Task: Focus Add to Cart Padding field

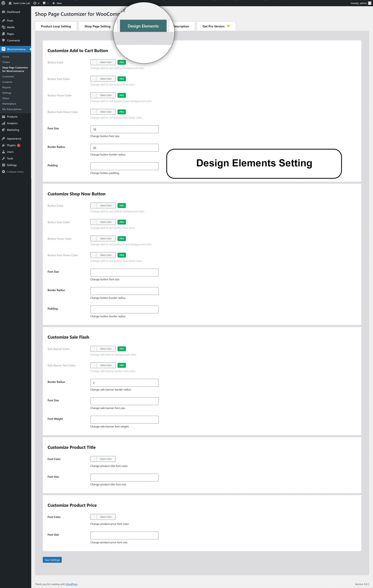Action: (x=124, y=166)
